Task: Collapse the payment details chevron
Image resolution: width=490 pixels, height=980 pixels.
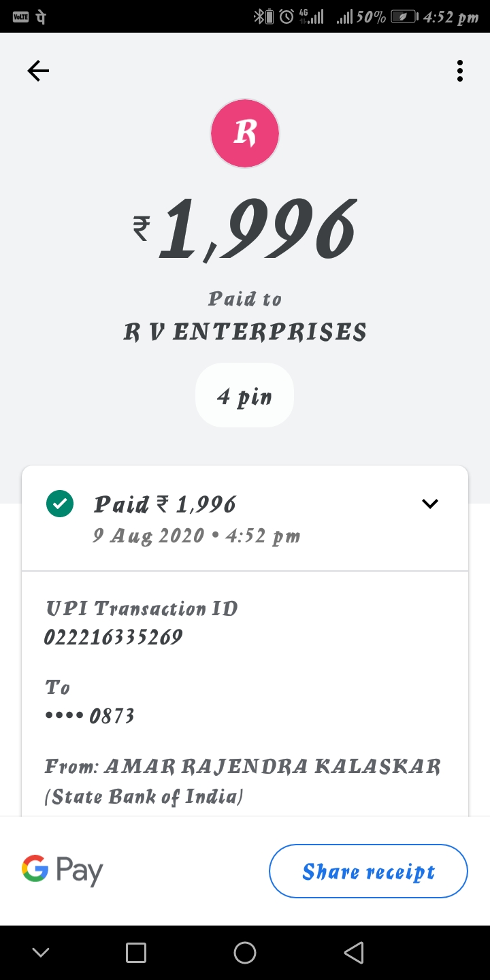Action: pyautogui.click(x=430, y=504)
